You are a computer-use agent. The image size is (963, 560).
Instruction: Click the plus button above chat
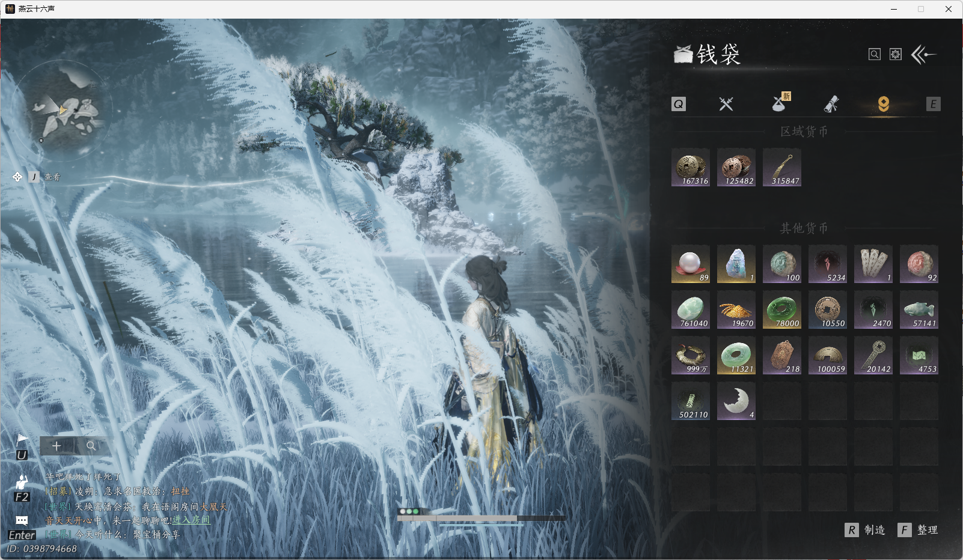click(x=57, y=446)
